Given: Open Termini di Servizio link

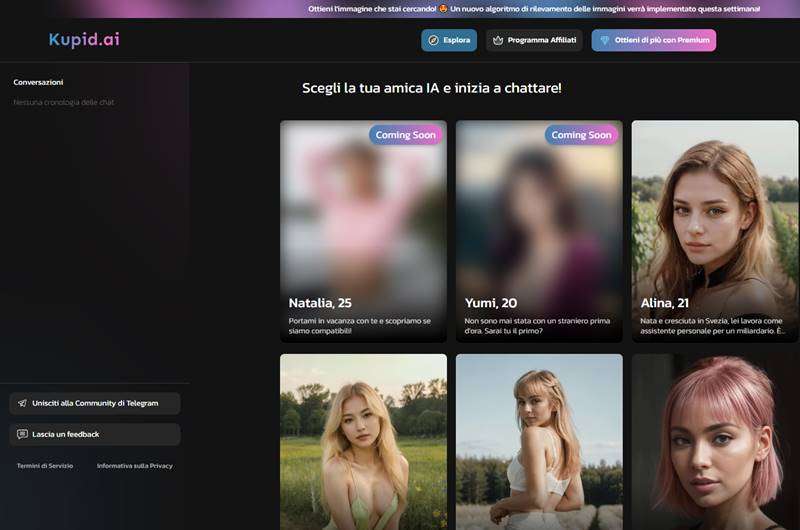Looking at the screenshot, I should [x=45, y=466].
